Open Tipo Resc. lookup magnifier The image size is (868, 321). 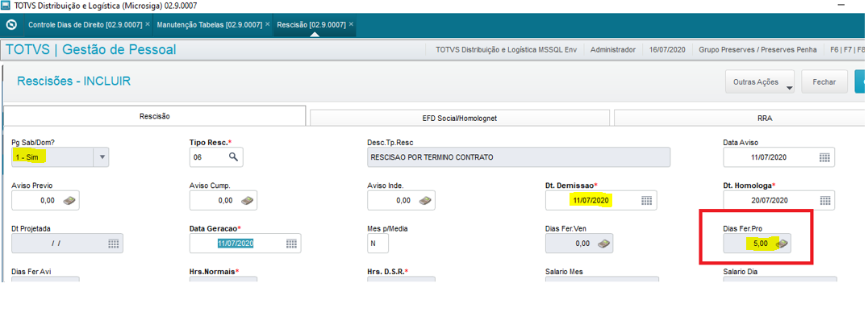click(x=234, y=157)
